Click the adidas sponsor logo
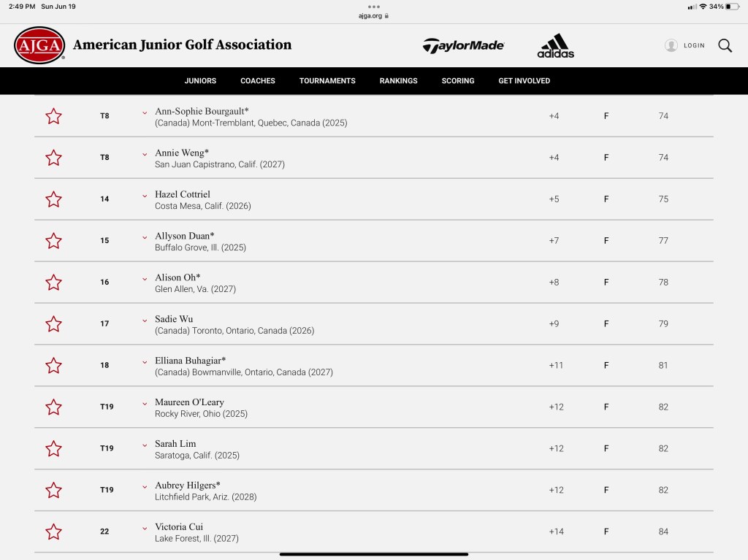Screen dimensions: 748x560 click(x=555, y=45)
